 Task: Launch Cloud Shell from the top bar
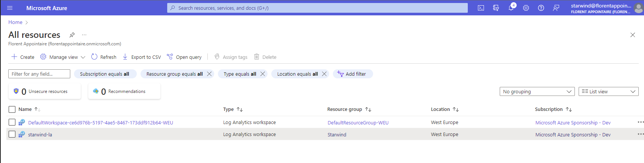coord(481,8)
